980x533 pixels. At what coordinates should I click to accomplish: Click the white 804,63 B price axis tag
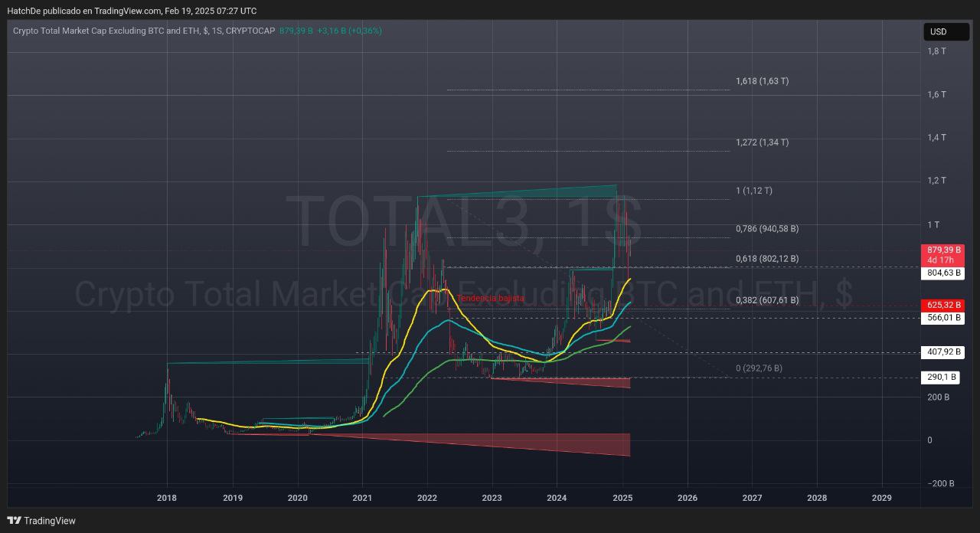943,273
